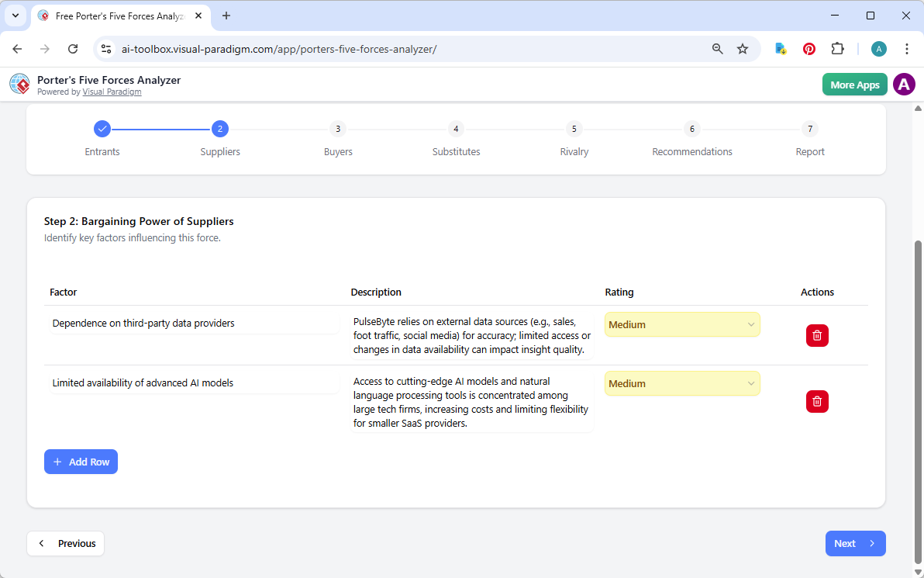
Task: Jump to the Buyers step
Action: coord(338,129)
